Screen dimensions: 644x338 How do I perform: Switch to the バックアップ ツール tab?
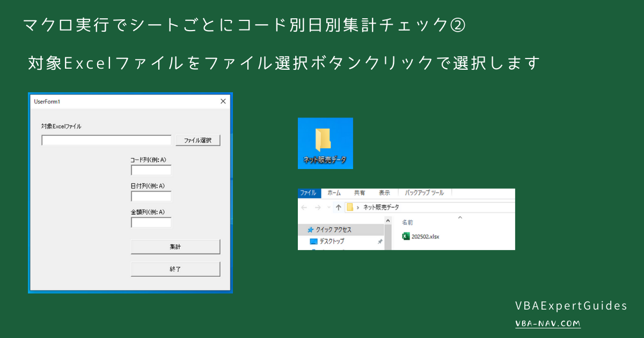click(x=423, y=193)
